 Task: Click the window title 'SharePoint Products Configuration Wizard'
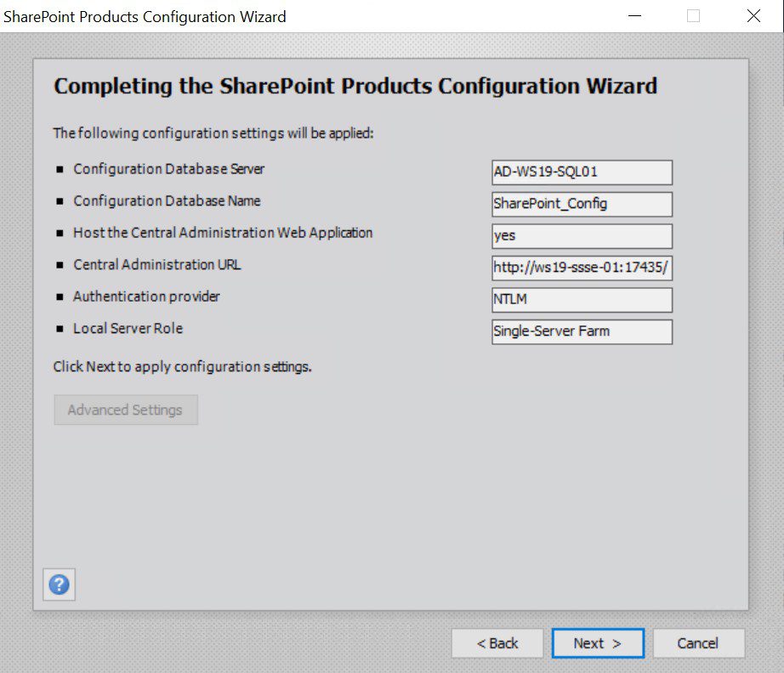coord(145,16)
